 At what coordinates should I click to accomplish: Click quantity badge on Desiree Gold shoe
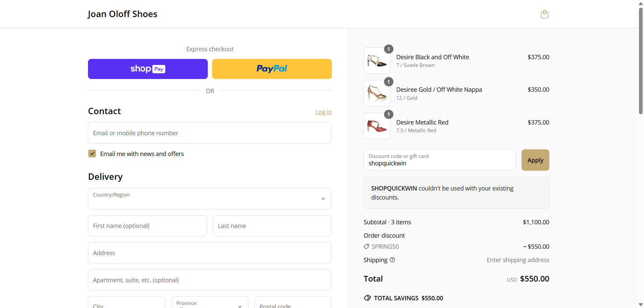coord(388,82)
